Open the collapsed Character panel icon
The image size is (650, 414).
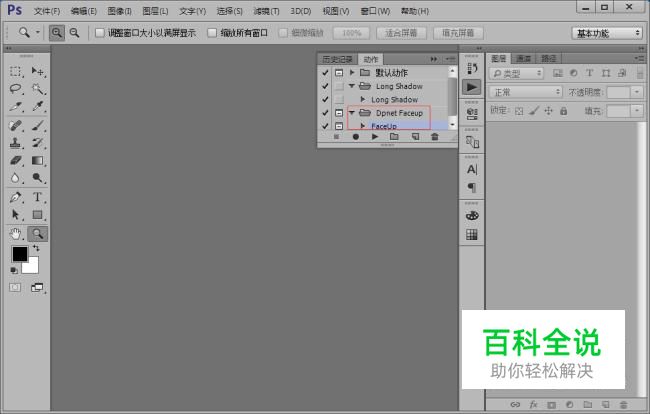(472, 169)
